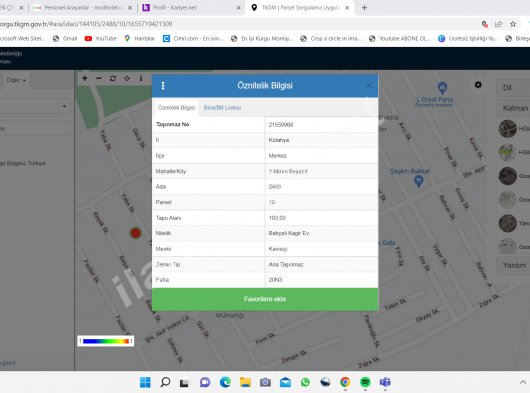
Task: Expand the Diğer dropdown
Action: 16,80
